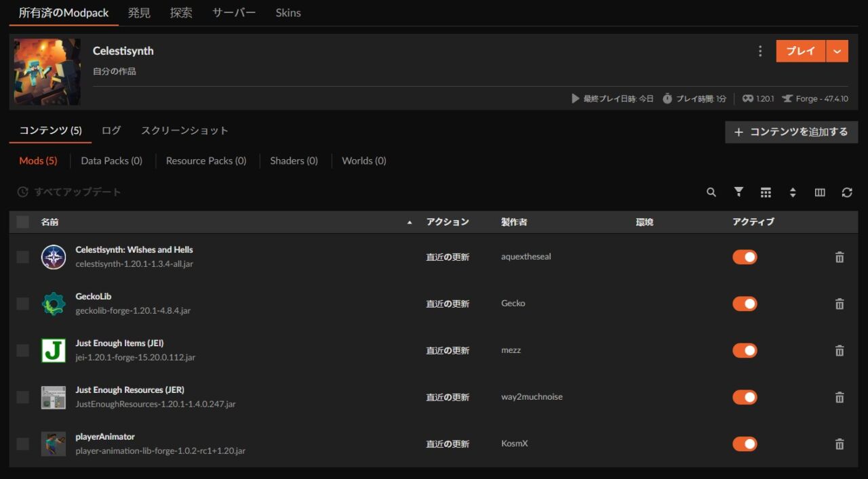
Task: Switch to the 探索 tab
Action: [x=181, y=13]
